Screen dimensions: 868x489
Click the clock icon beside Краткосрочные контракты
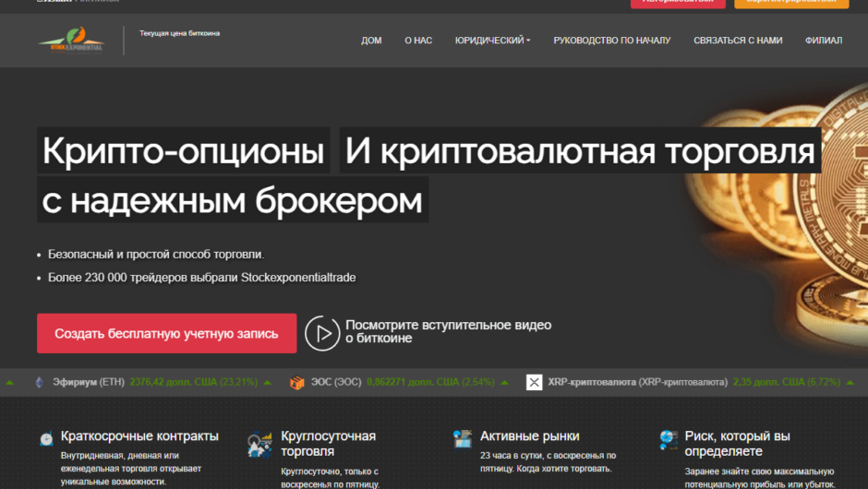[x=46, y=438]
